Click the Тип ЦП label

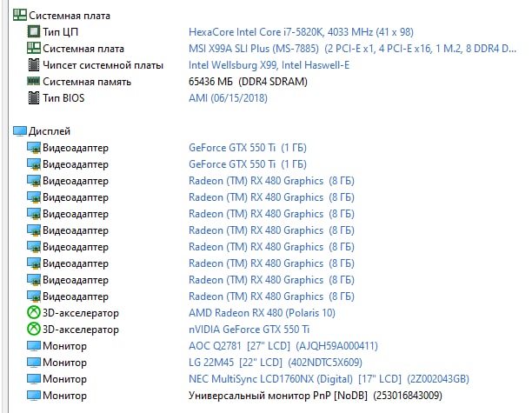60,32
